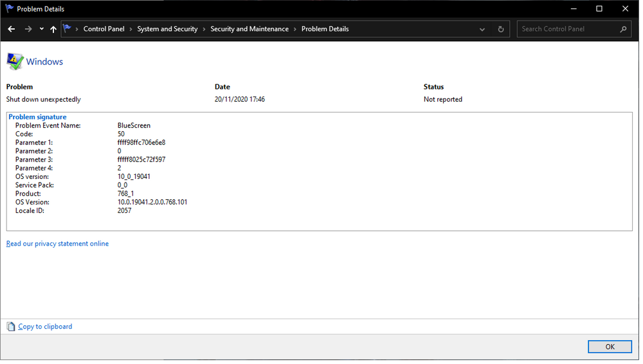This screenshot has width=643, height=364.
Task: Click the 'Locale ID:' label
Action: tap(30, 212)
